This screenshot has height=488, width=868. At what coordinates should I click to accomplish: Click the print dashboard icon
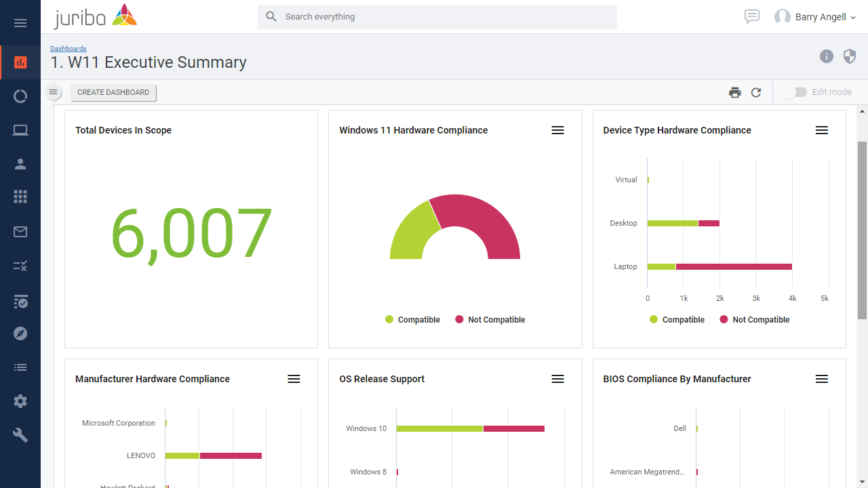tap(735, 93)
